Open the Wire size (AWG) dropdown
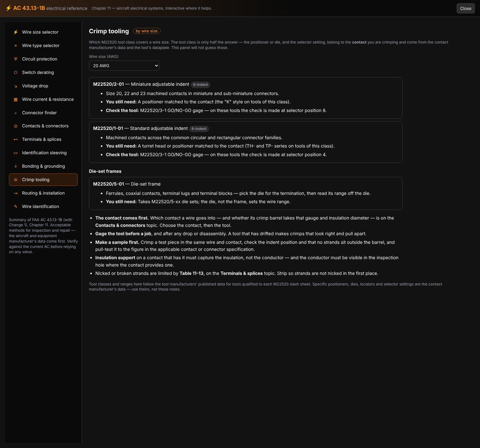Image resolution: width=480 pixels, height=448 pixels. (124, 66)
